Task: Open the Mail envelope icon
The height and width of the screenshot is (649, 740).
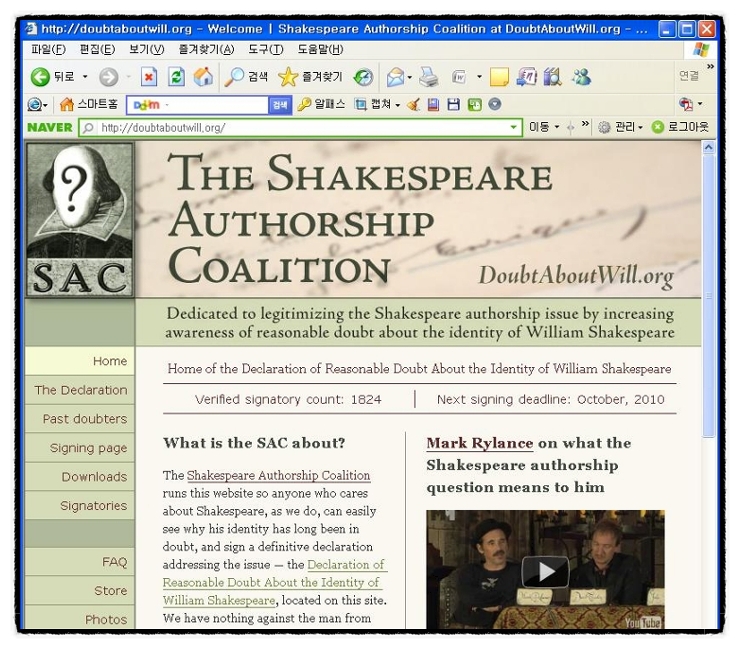Action: coord(395,77)
